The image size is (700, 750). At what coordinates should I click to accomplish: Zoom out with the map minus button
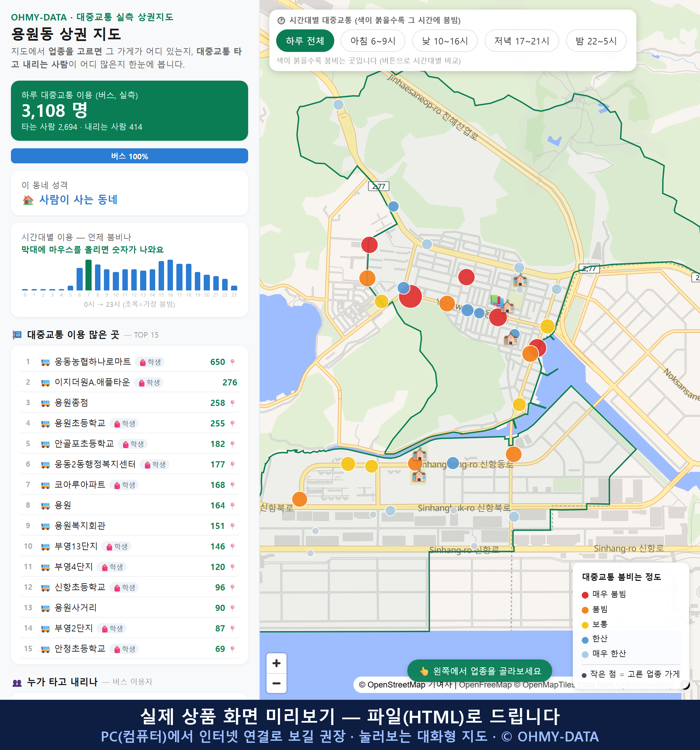[277, 683]
